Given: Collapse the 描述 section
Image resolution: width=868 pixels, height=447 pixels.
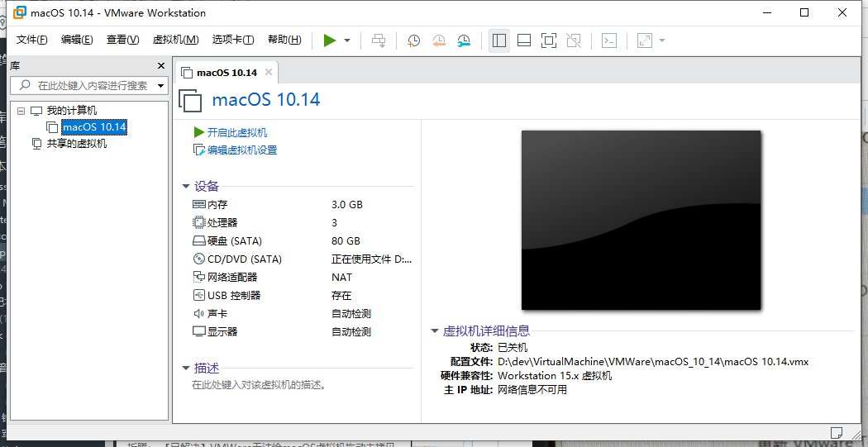Looking at the screenshot, I should [x=186, y=368].
